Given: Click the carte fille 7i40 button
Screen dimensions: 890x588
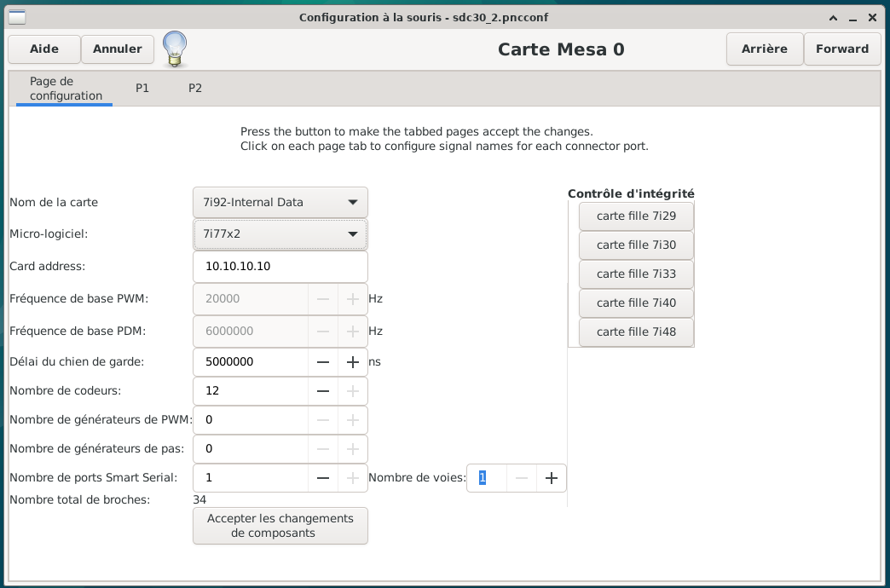Looking at the screenshot, I should click(636, 303).
